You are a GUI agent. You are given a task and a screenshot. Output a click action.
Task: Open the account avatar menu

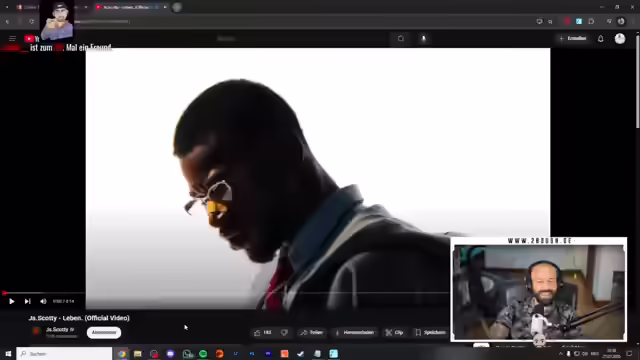point(620,38)
